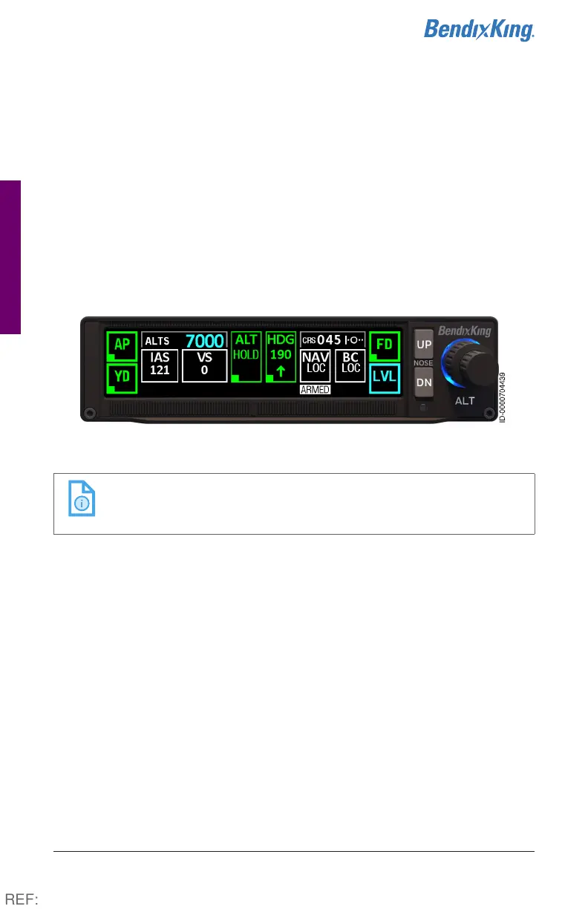This screenshot has height=909, width=588.
Task: Click the green heading arrow under 190
Action: pyautogui.click(x=281, y=371)
